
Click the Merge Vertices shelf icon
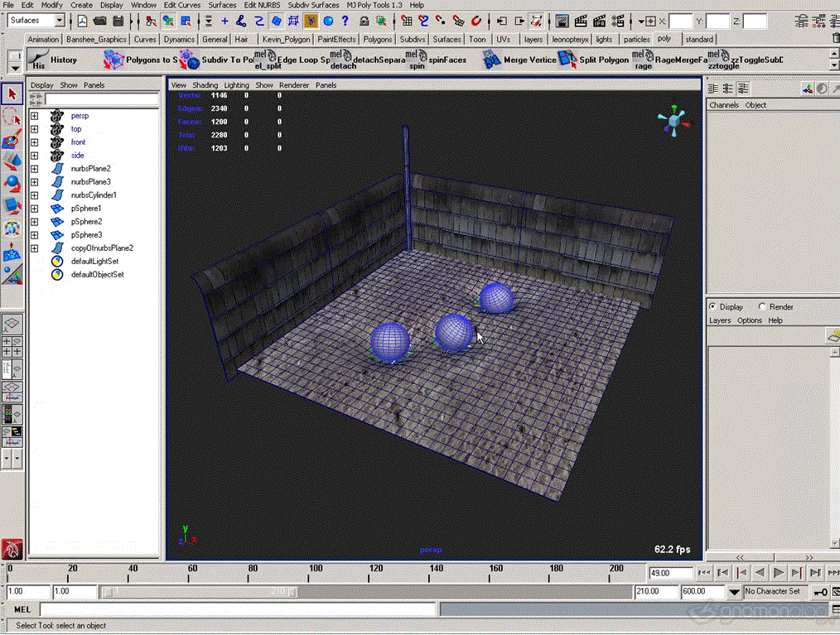[x=492, y=59]
